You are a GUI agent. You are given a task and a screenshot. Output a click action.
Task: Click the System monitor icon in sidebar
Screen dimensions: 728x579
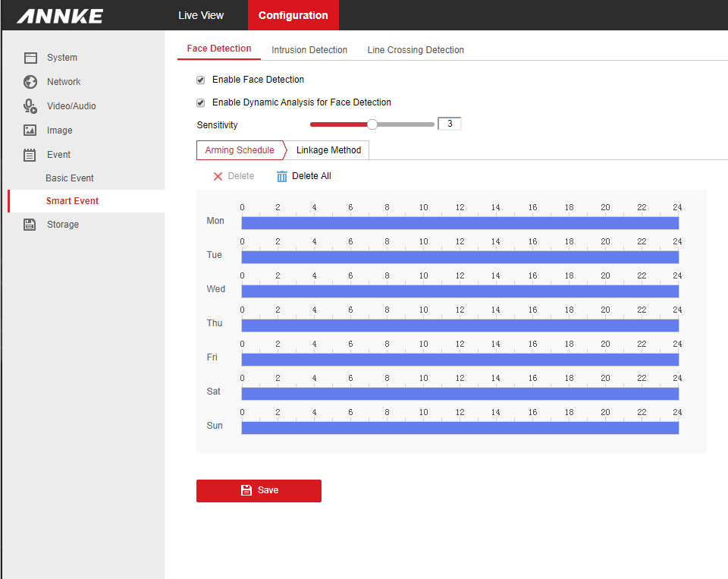30,58
